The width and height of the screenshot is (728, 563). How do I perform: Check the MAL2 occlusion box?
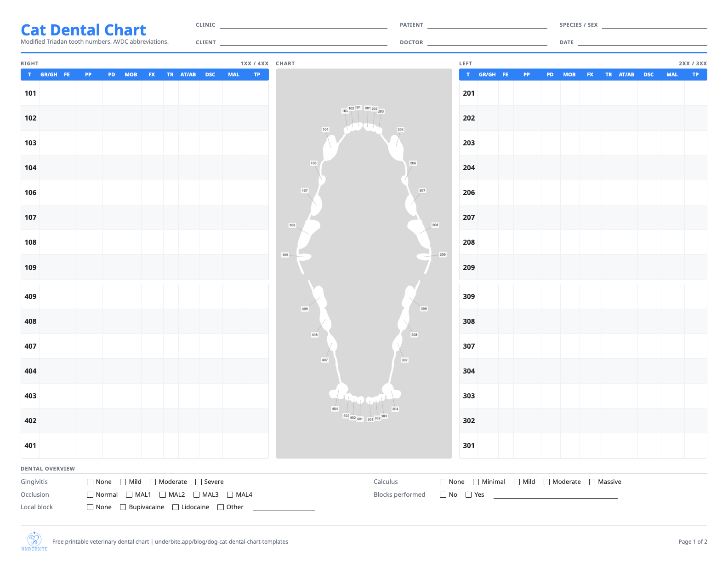163,495
